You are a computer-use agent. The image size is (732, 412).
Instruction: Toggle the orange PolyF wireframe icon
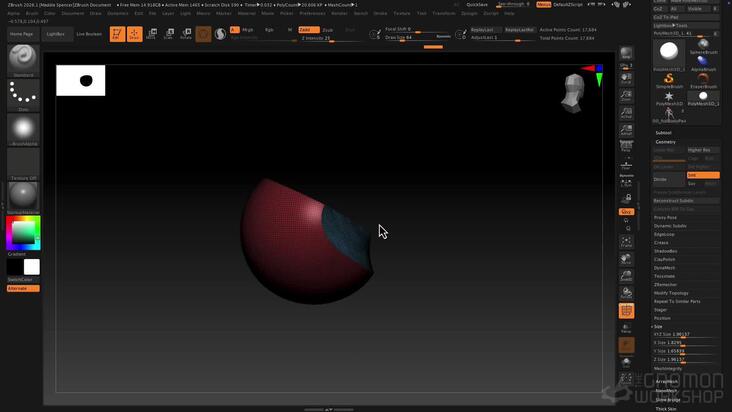[626, 311]
